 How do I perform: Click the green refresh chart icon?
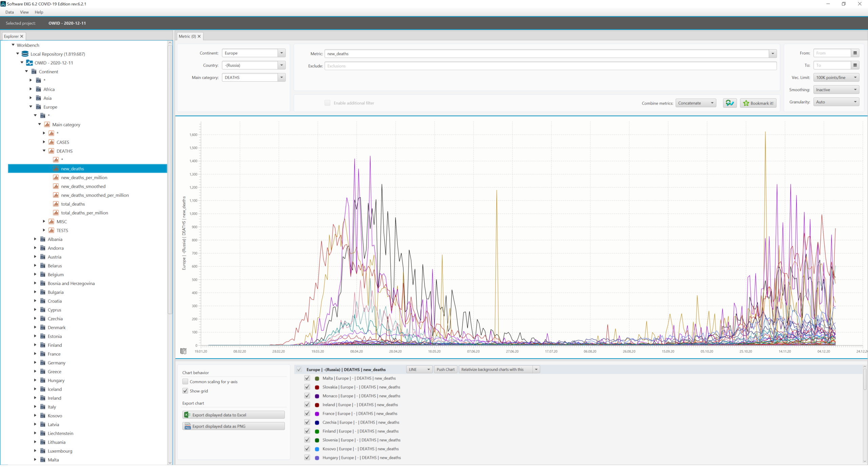click(730, 103)
